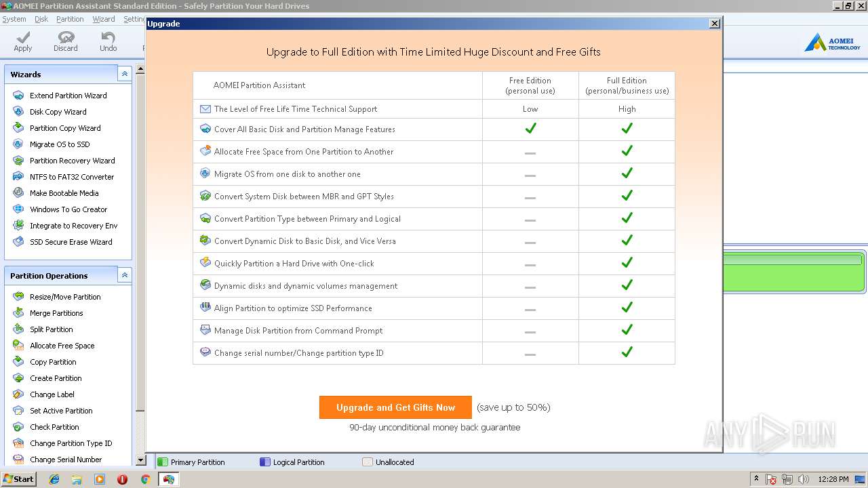
Task: Choose Split Partition operation
Action: coord(51,329)
